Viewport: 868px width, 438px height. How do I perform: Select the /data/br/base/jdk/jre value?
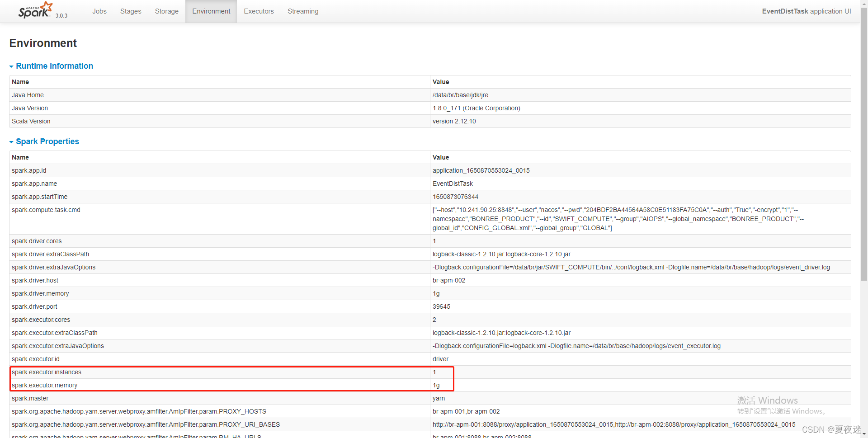(x=460, y=95)
